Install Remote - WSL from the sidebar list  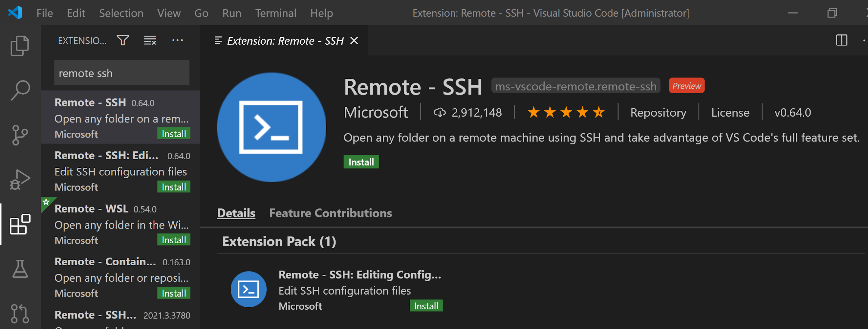(173, 239)
